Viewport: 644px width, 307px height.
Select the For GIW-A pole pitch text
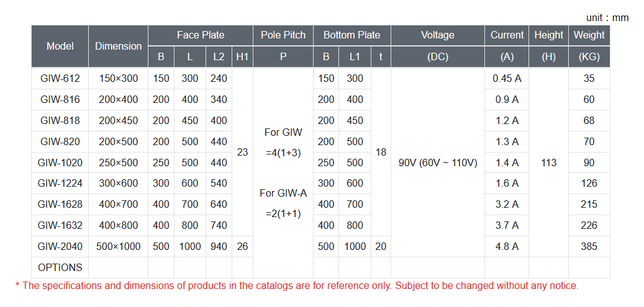pos(283,193)
